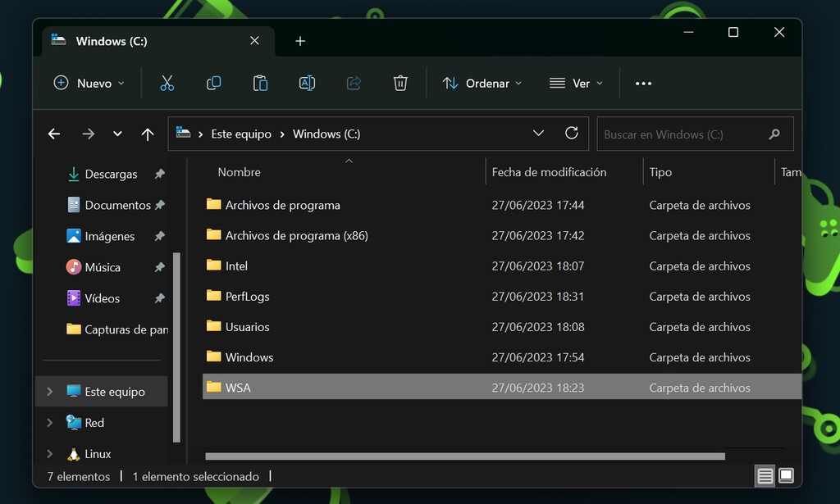
Task: Click the Paste clipboard icon
Action: (x=260, y=83)
